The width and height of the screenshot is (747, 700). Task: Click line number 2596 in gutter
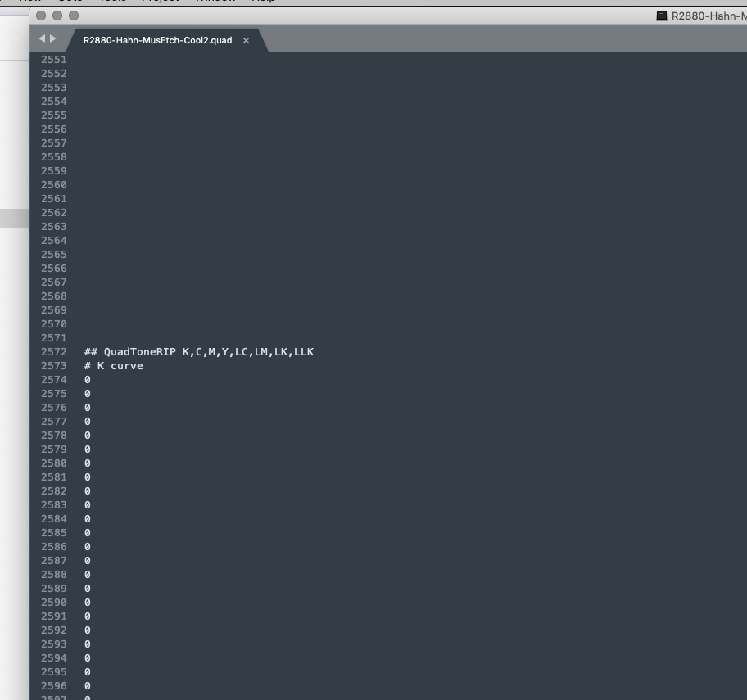coord(54,685)
